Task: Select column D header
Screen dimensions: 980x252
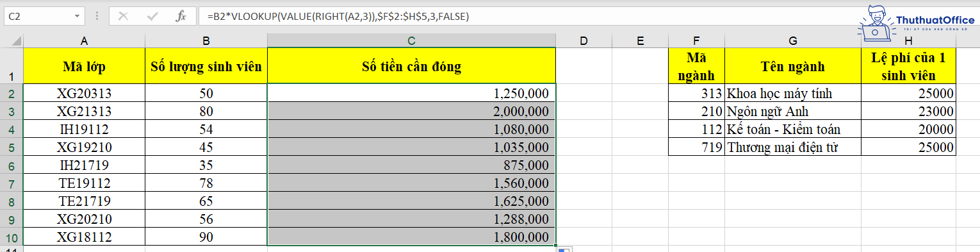Action: (x=584, y=41)
